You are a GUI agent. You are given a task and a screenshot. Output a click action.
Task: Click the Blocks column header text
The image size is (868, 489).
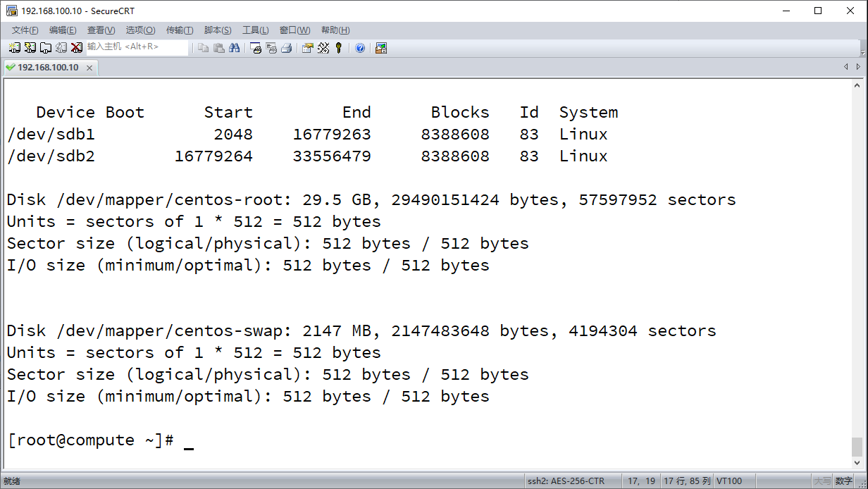tap(460, 113)
